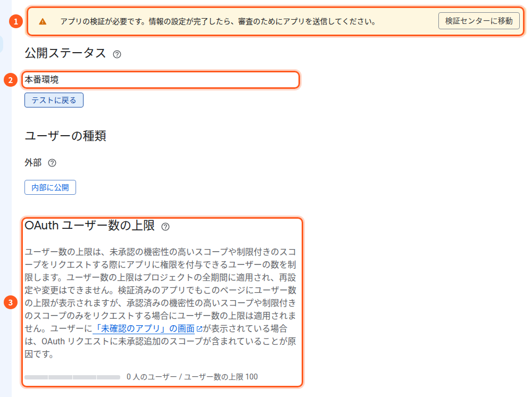The image size is (532, 397).
Task: Select the 本番環境 status text
Action: coord(41,80)
